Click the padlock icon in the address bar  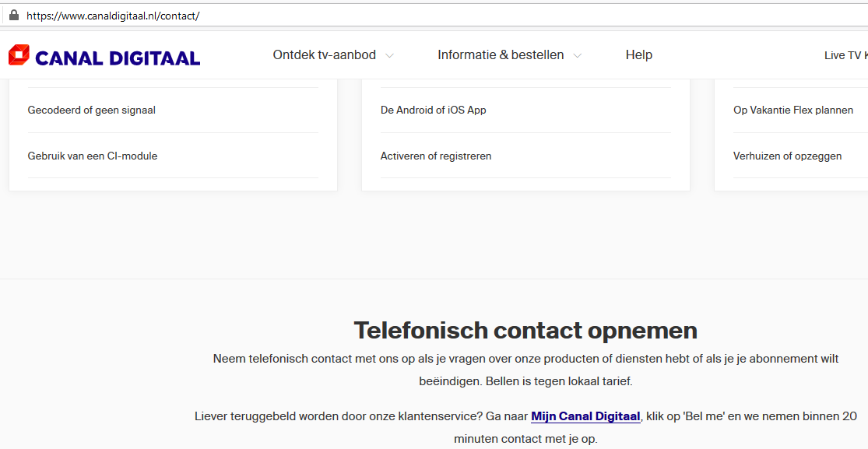tap(13, 15)
